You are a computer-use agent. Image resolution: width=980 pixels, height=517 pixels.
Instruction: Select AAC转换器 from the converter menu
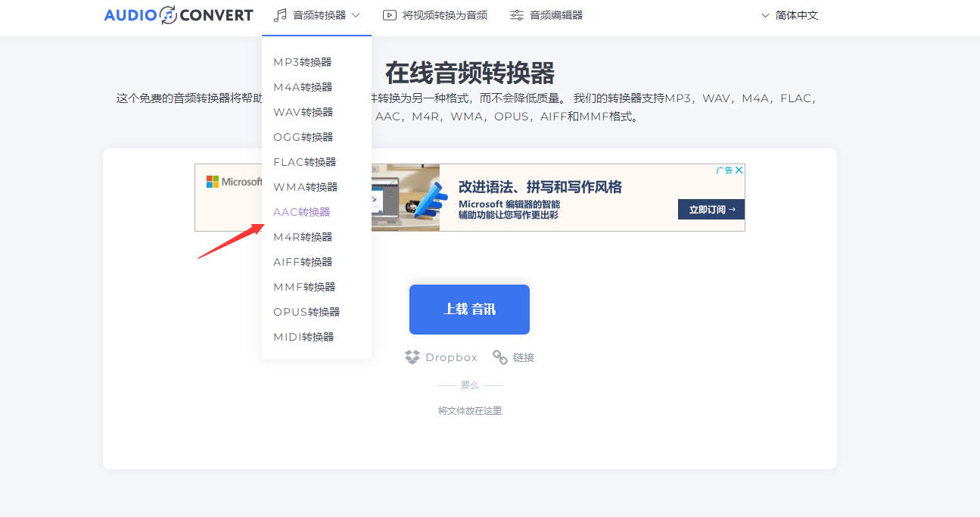303,211
